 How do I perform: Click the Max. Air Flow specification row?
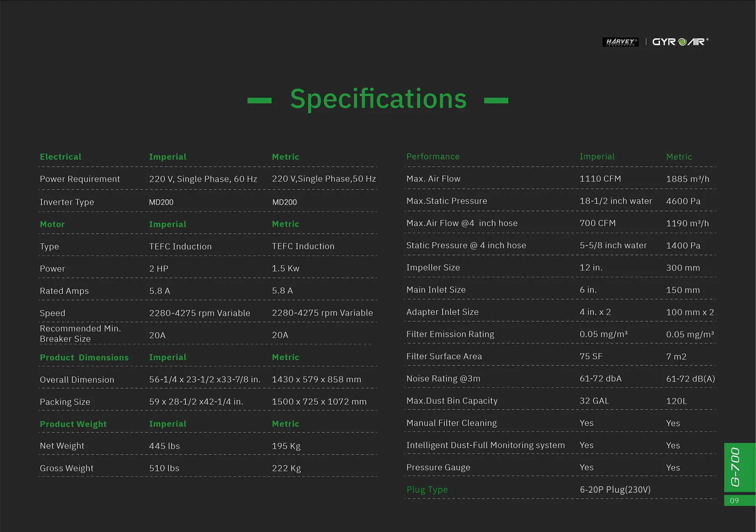(x=433, y=178)
